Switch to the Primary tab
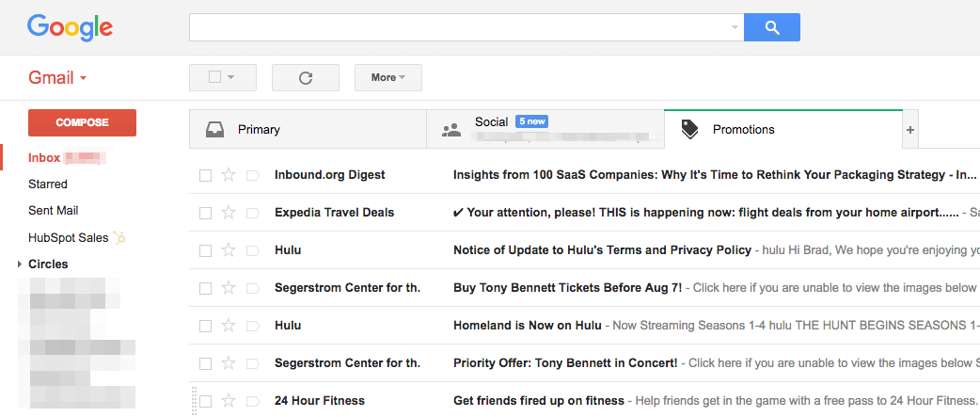Screen dimensions: 980x417 [308, 129]
